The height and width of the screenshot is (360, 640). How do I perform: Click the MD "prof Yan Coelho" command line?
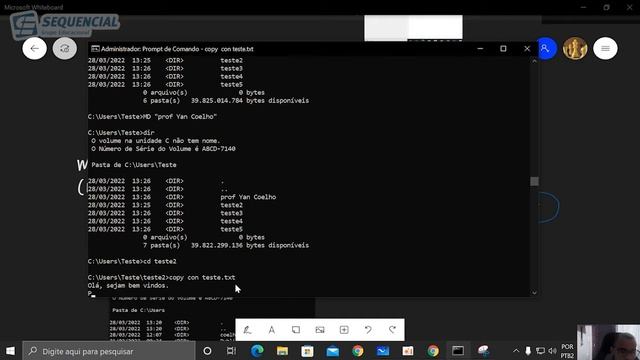tap(152, 117)
